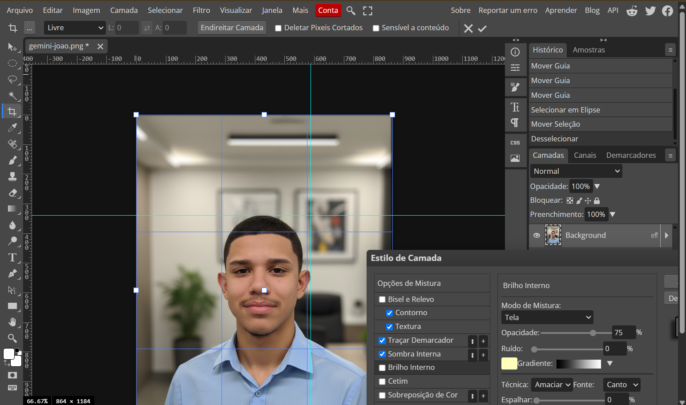686x405 pixels.
Task: Open the Reddit link icon
Action: point(634,10)
